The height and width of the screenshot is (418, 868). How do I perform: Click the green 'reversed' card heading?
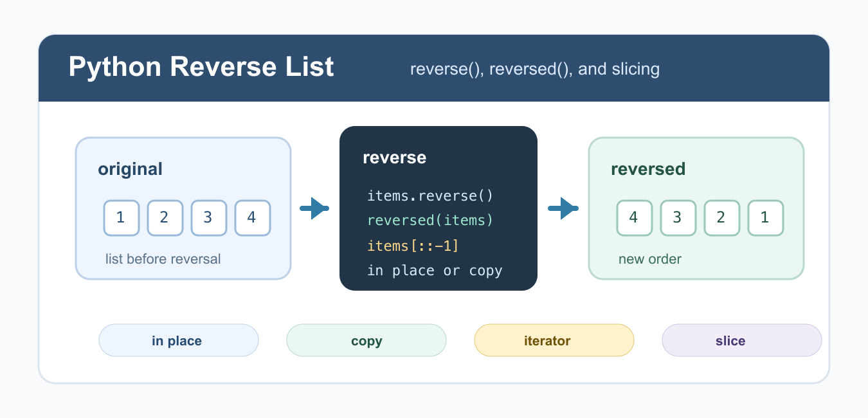648,169
